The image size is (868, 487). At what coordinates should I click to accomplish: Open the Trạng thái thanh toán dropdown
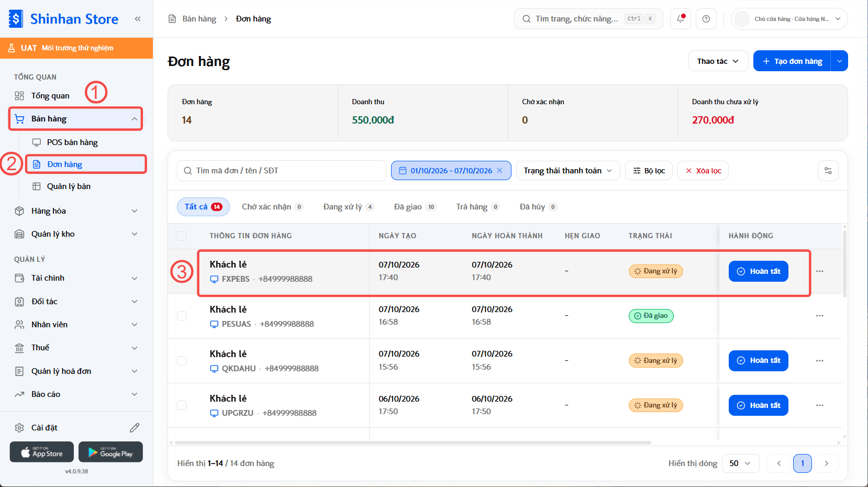568,171
